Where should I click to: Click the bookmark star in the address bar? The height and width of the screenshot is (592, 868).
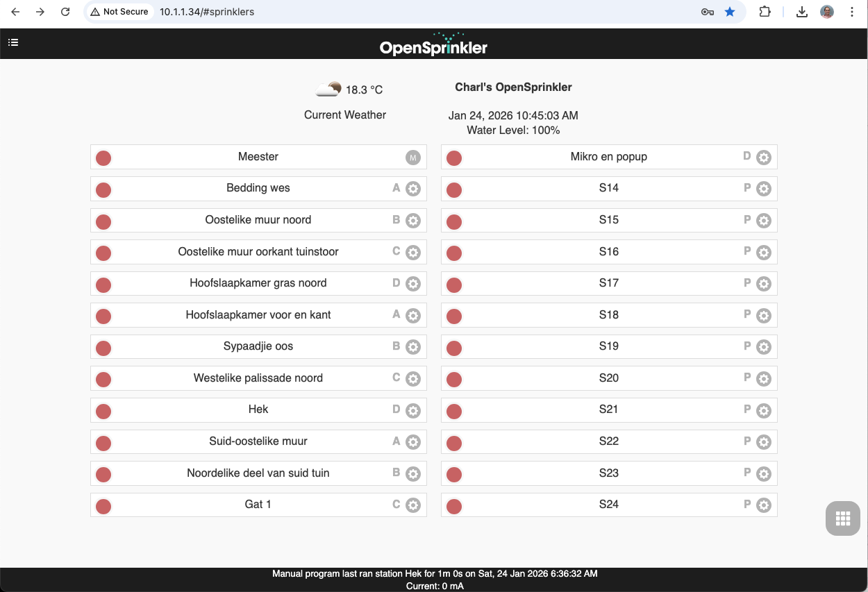[x=730, y=12]
